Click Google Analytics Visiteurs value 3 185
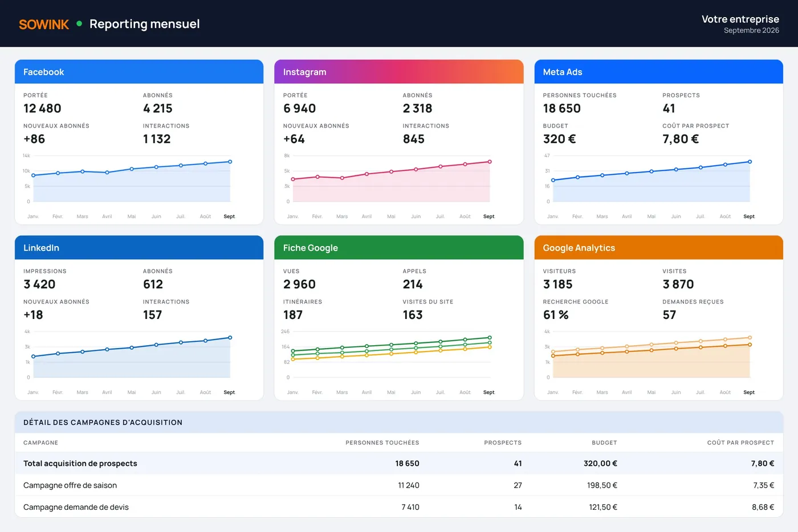The image size is (798, 532). coord(557,284)
